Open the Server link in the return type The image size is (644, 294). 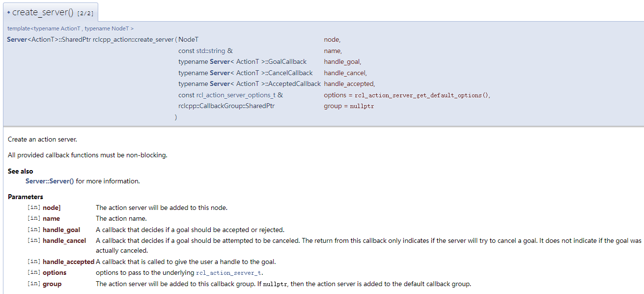pos(17,39)
